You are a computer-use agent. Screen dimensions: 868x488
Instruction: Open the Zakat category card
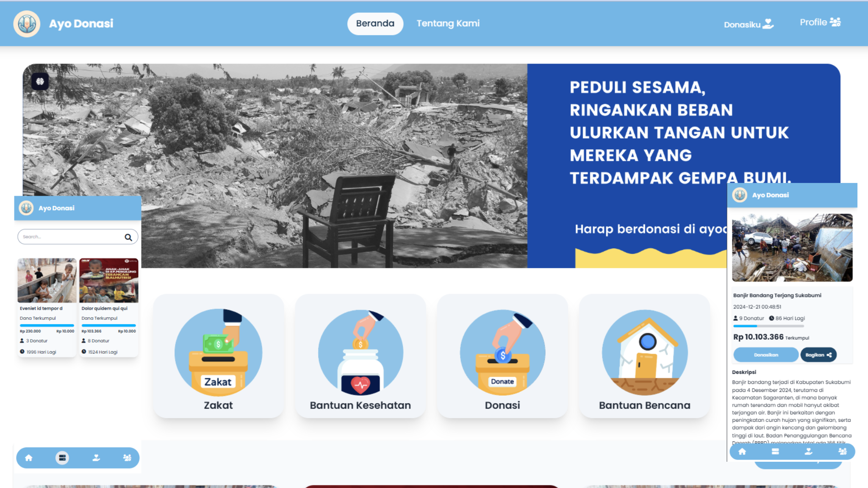tap(219, 356)
